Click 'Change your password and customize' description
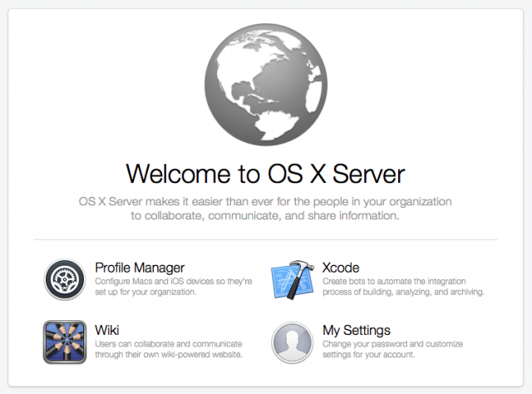The width and height of the screenshot is (532, 394). 392,349
